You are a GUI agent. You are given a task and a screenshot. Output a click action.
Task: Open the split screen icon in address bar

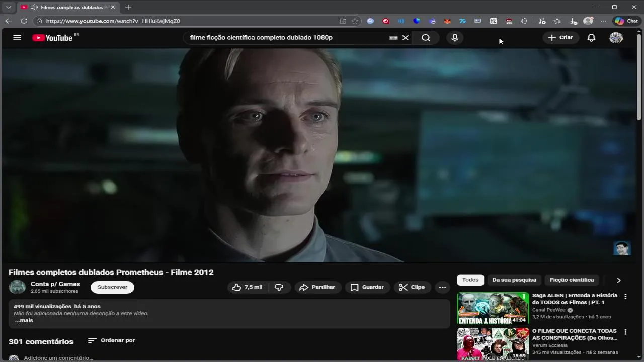343,21
